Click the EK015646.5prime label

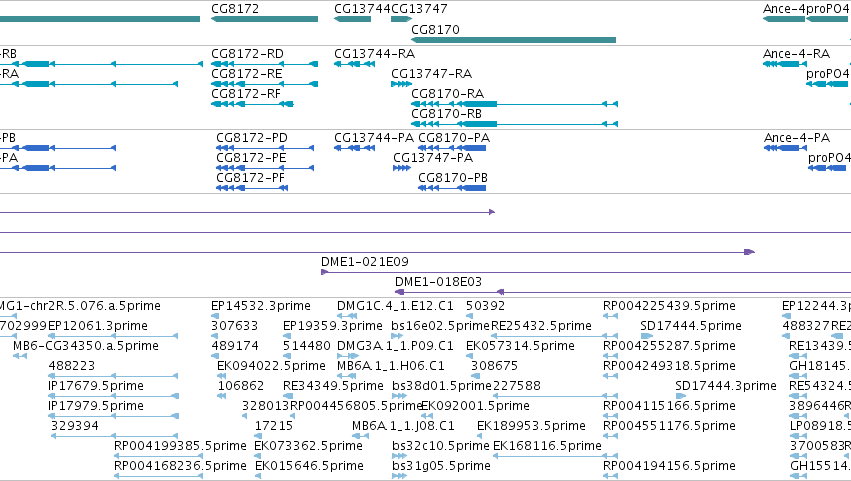tap(309, 466)
